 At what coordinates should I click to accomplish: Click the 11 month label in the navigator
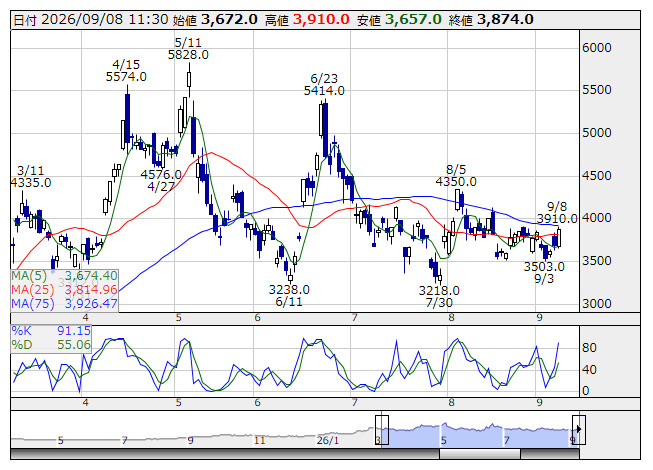[x=259, y=440]
